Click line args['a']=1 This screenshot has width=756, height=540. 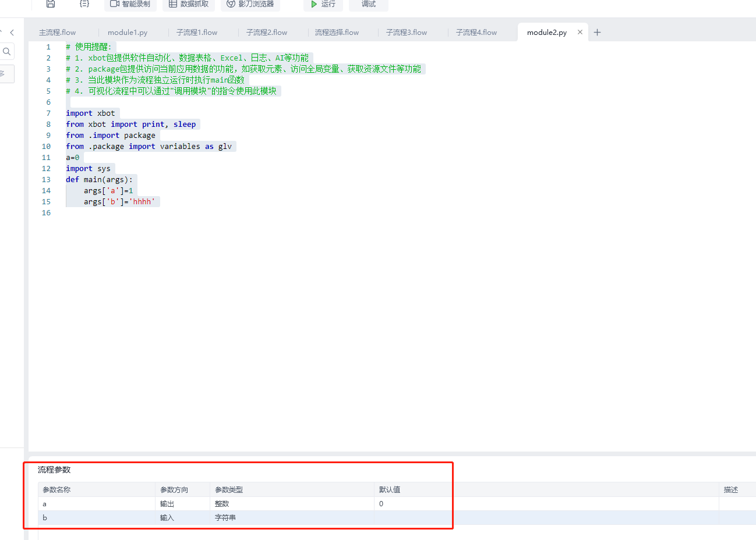click(108, 191)
